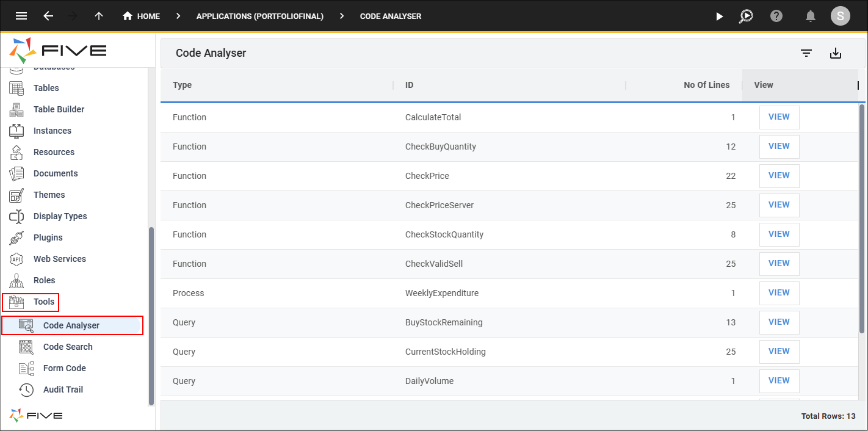This screenshot has width=868, height=431.
Task: Click the Process type cell
Action: coord(189,293)
